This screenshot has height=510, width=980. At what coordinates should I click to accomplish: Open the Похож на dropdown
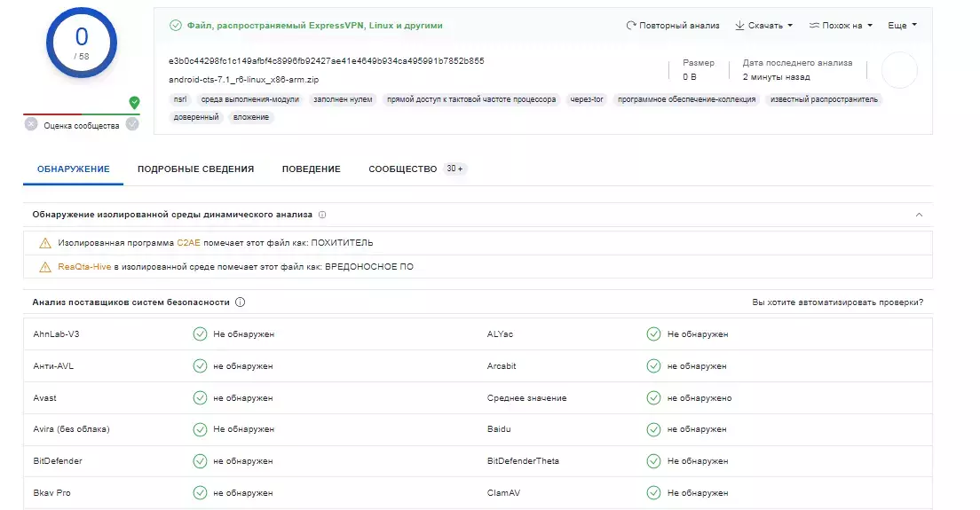tap(841, 26)
